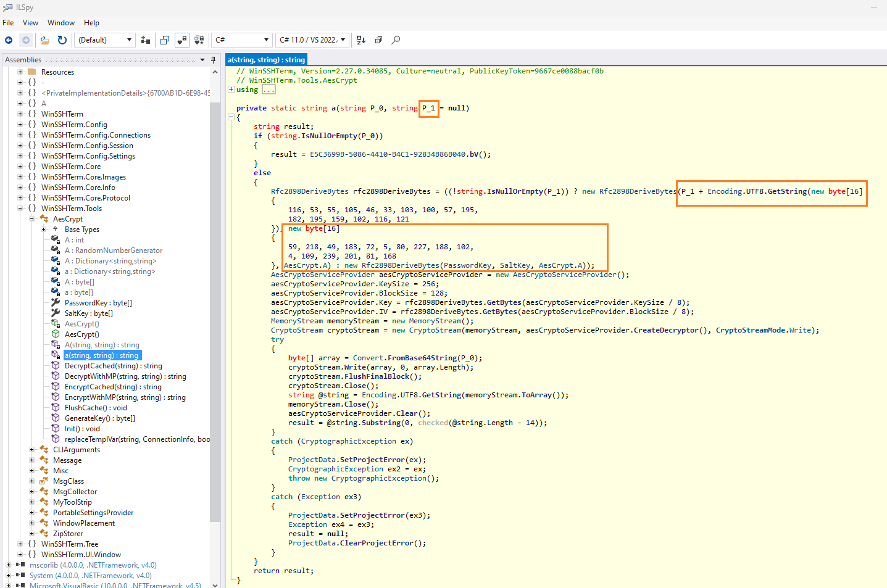Toggle the hearts-with-stars show all API button
The height and width of the screenshot is (588, 887).
click(199, 40)
